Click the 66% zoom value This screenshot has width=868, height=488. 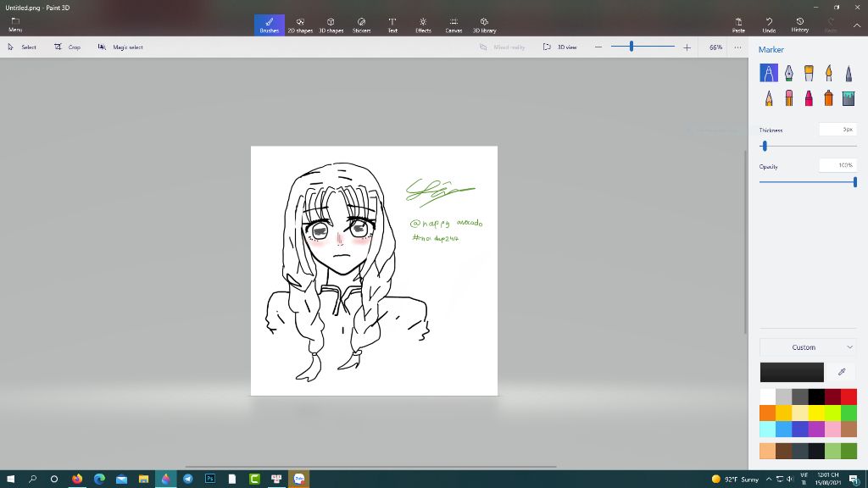715,47
